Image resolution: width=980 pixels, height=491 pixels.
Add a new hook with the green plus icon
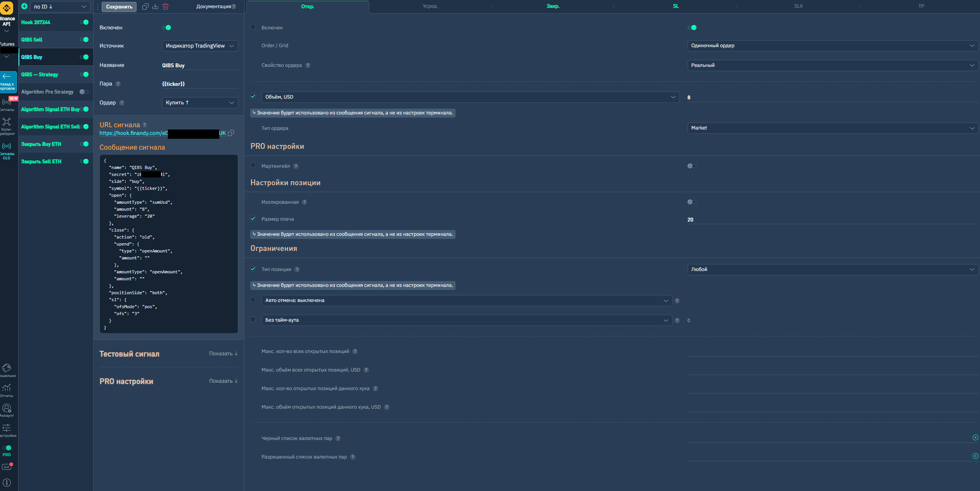pyautogui.click(x=24, y=6)
